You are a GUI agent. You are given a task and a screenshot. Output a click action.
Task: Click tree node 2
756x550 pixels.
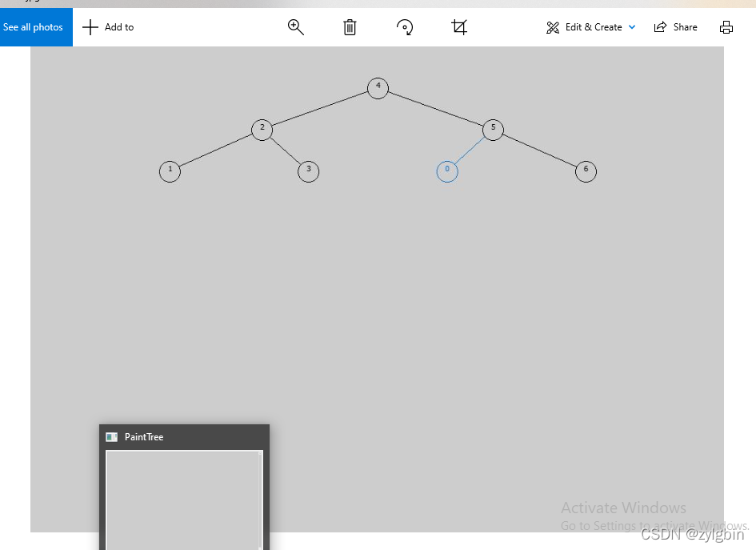pos(262,130)
